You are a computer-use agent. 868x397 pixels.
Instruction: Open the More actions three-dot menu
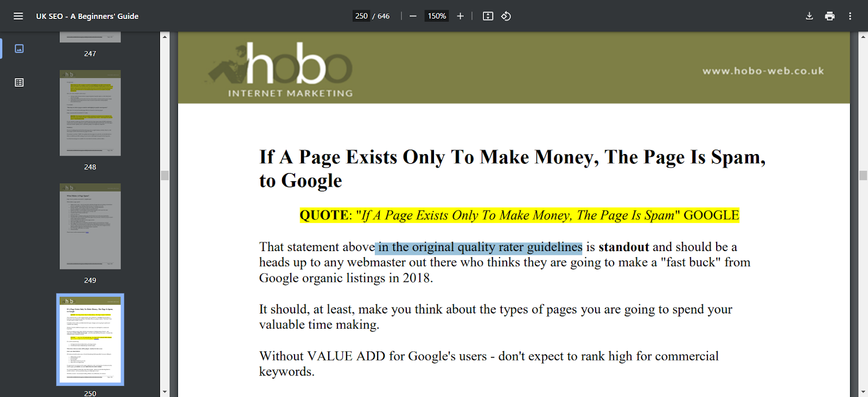point(850,16)
